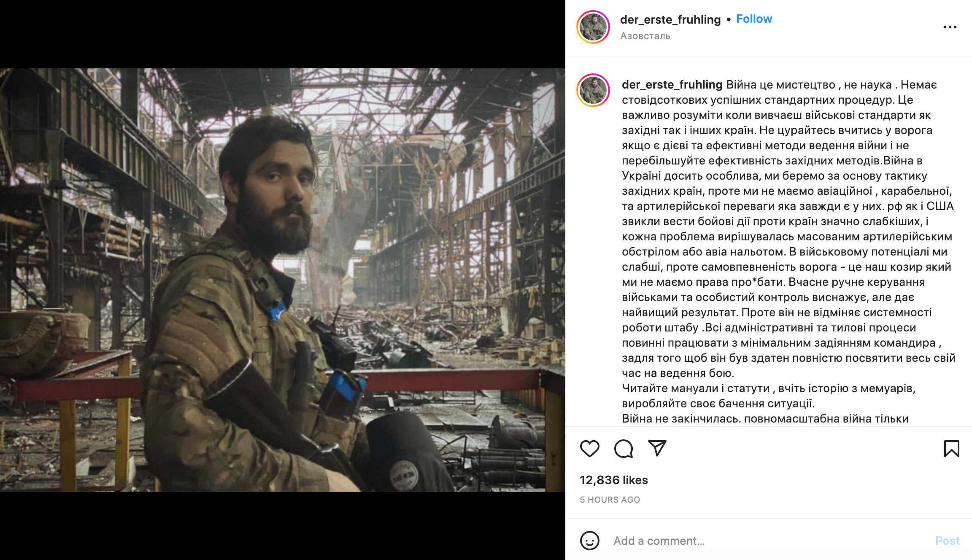Share post with paper plane icon
Screen dimensions: 972x560
657,448
